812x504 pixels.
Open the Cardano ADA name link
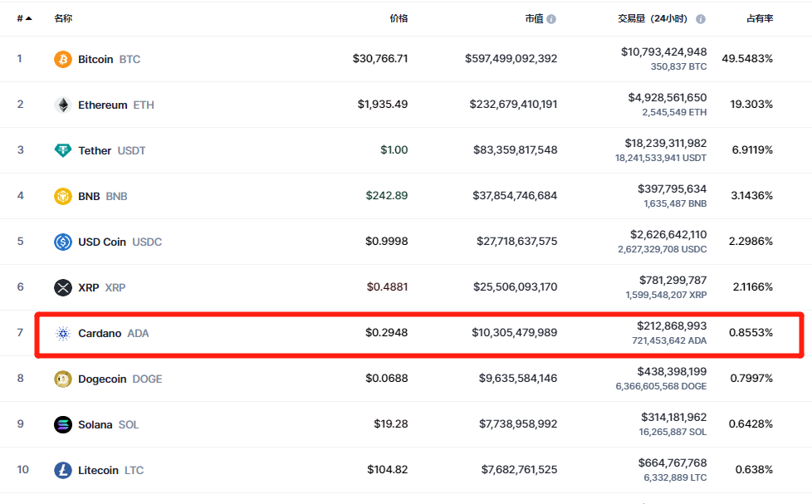click(113, 333)
